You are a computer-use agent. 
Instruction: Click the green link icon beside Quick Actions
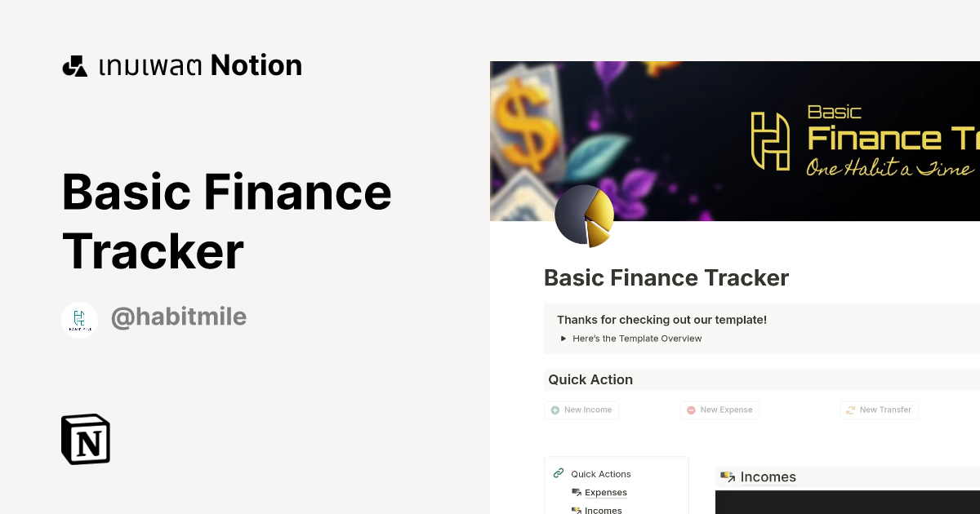[559, 472]
